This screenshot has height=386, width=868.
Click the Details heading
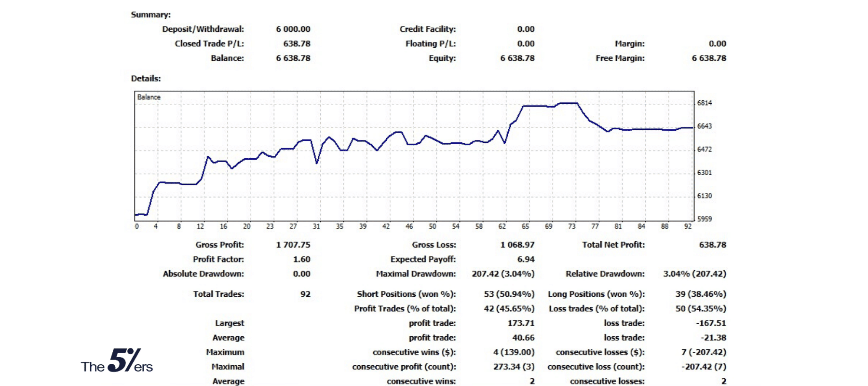tap(146, 78)
